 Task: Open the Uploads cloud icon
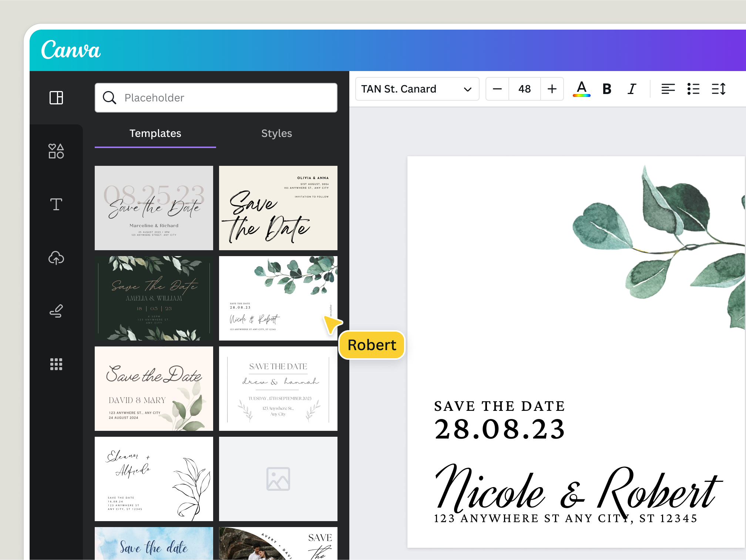point(56,258)
